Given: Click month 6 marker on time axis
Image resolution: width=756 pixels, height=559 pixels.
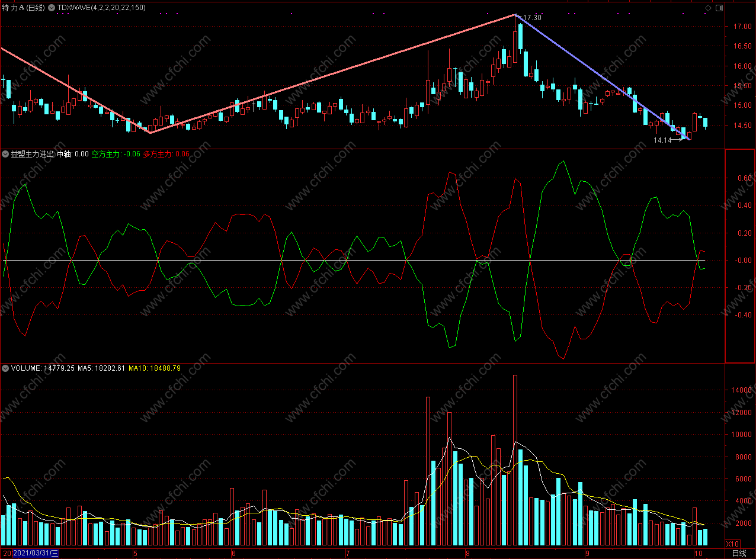Looking at the screenshot, I should (x=233, y=554).
